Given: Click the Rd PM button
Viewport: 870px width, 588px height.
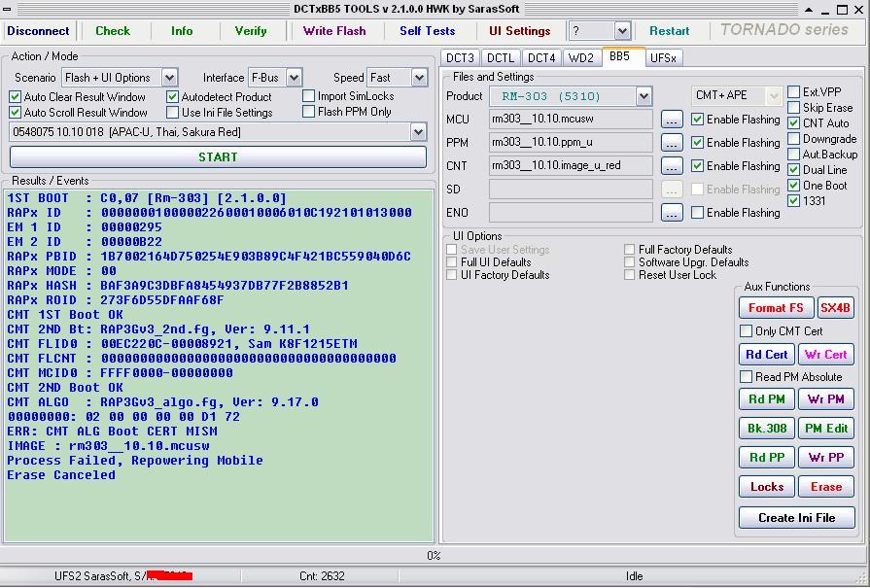Looking at the screenshot, I should click(x=767, y=398).
